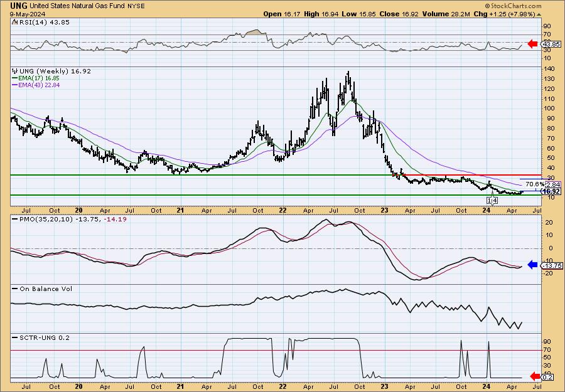Click the 140 price axis label

click(549, 69)
